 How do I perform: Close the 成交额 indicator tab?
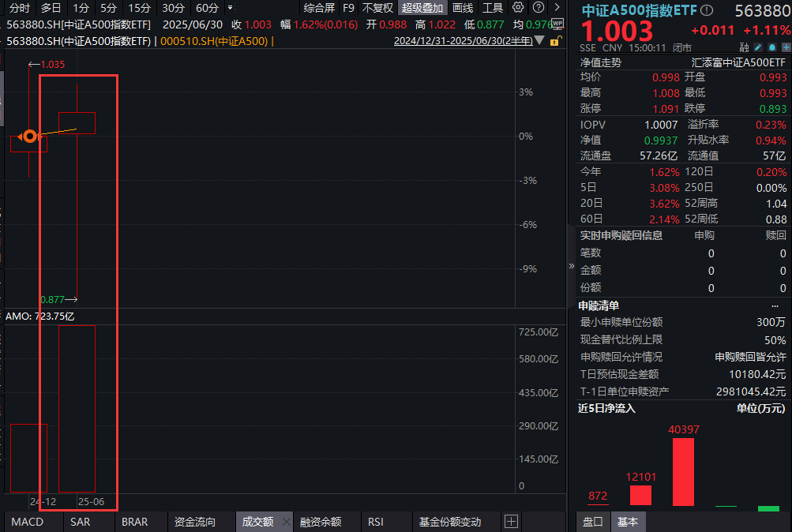[x=286, y=522]
